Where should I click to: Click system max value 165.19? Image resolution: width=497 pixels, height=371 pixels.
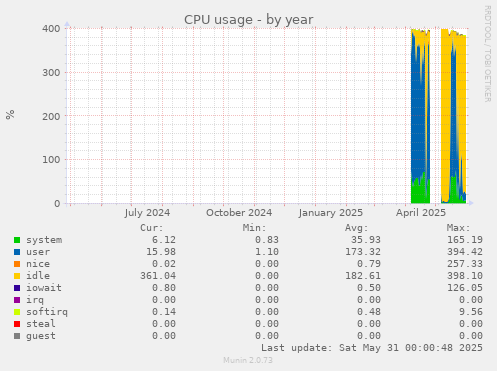pyautogui.click(x=465, y=240)
